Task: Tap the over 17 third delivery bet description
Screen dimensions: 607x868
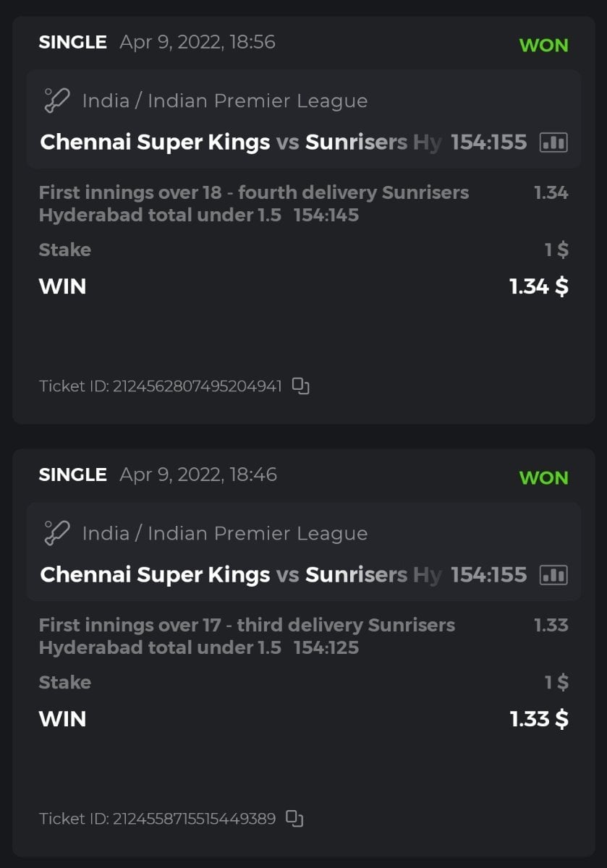Action: click(x=247, y=637)
